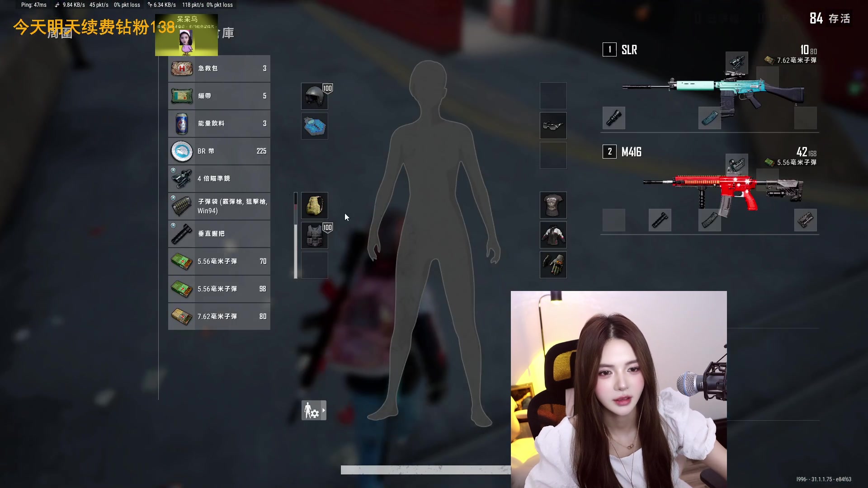Screen dimensions: 868x488
Task: Click the M416 magazine attachment slot
Action: 710,220
